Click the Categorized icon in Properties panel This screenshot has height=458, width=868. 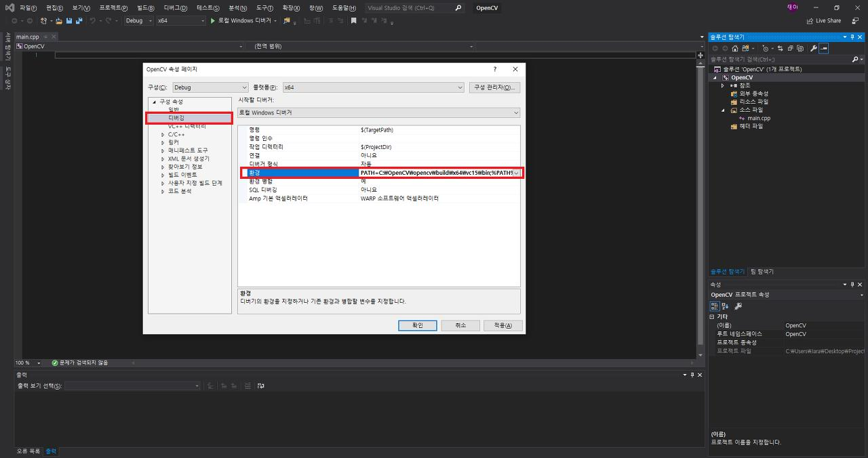(x=715, y=306)
